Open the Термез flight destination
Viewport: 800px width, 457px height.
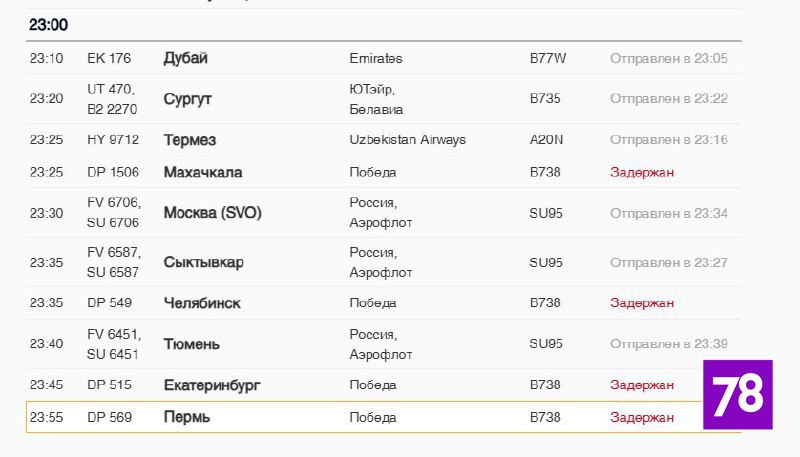coord(190,140)
